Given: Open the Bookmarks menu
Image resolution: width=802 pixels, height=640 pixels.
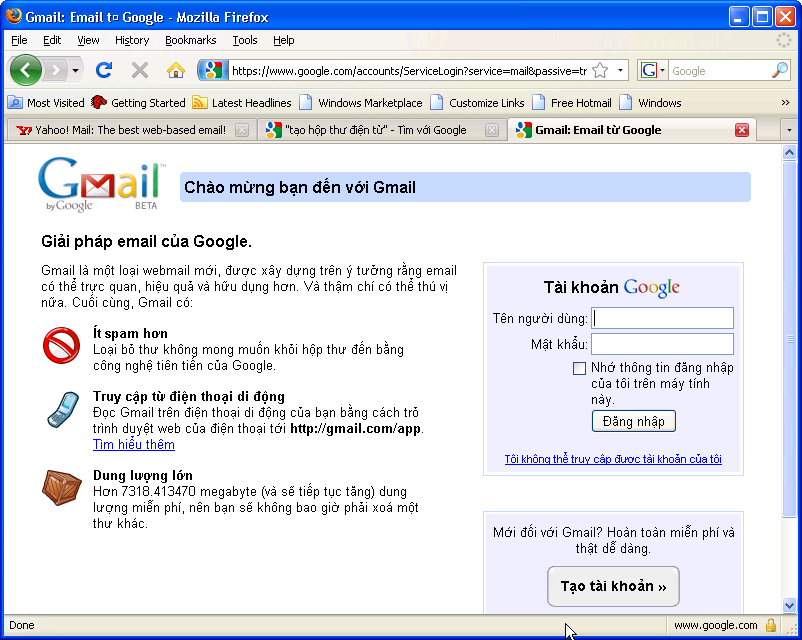Looking at the screenshot, I should point(190,40).
